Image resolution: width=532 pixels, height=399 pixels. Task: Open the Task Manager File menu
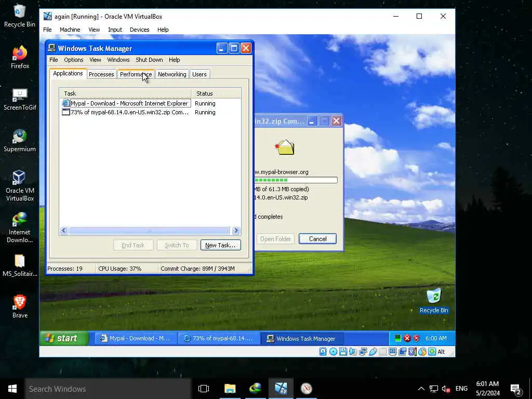tap(54, 60)
